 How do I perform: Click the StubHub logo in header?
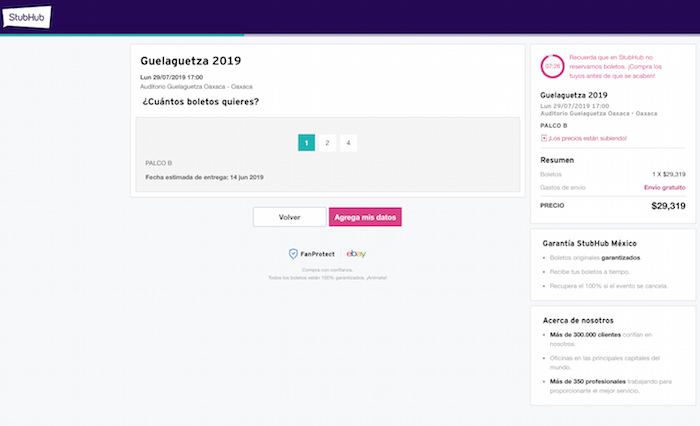pyautogui.click(x=22, y=16)
